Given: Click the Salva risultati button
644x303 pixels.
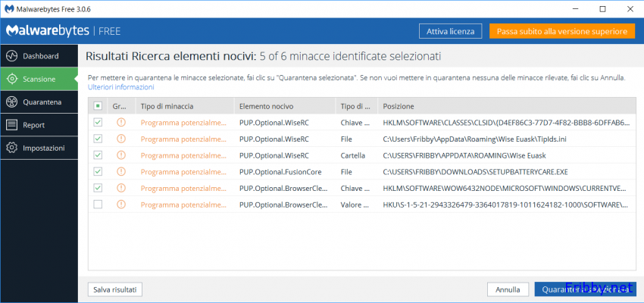Looking at the screenshot, I should pyautogui.click(x=115, y=289).
